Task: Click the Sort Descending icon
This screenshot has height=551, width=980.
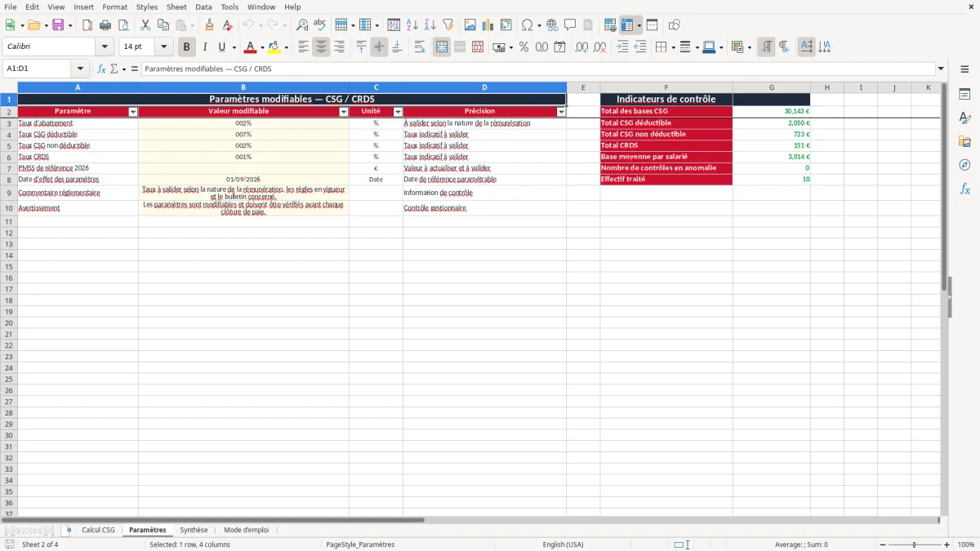Action: click(x=430, y=25)
